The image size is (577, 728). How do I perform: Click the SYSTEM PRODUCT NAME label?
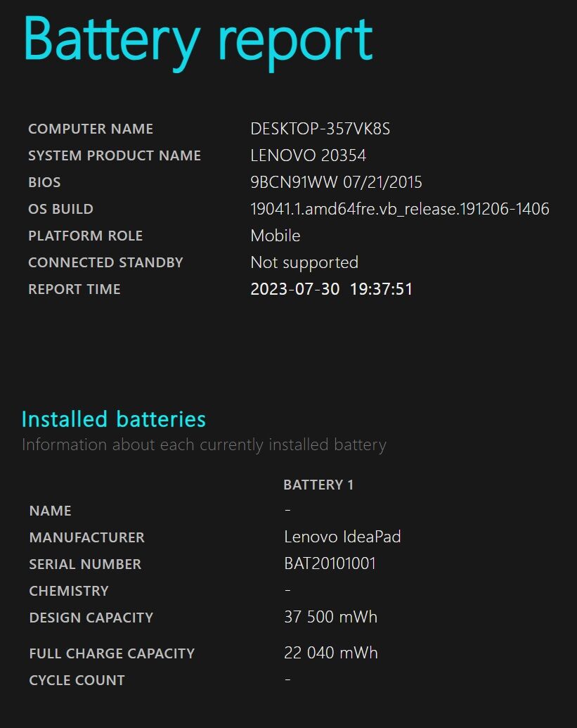[115, 155]
